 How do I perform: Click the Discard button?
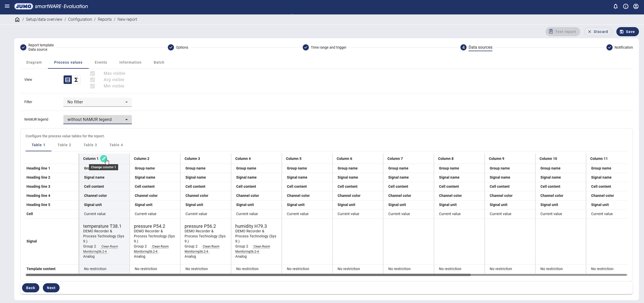[598, 32]
